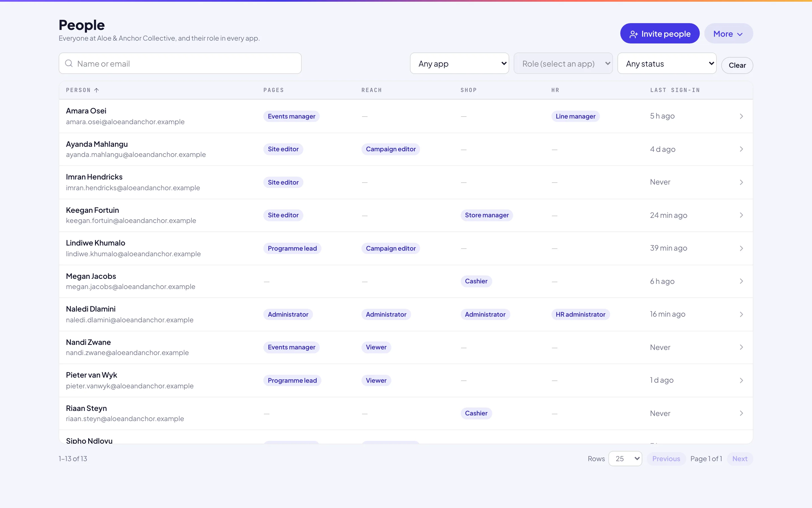The image size is (812, 508).
Task: Click email riaan.steyn@aloeandanchor.example
Action: point(125,419)
